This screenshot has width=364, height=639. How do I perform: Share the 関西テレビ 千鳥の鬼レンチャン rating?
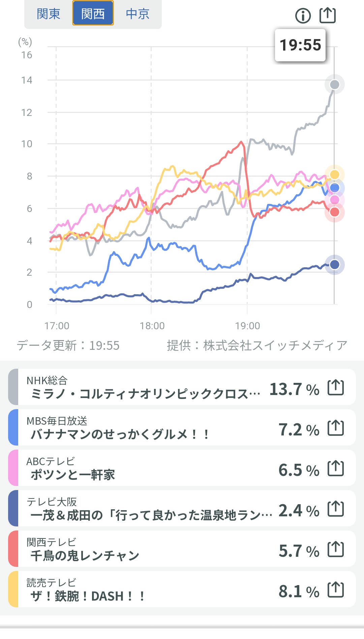coord(336,549)
